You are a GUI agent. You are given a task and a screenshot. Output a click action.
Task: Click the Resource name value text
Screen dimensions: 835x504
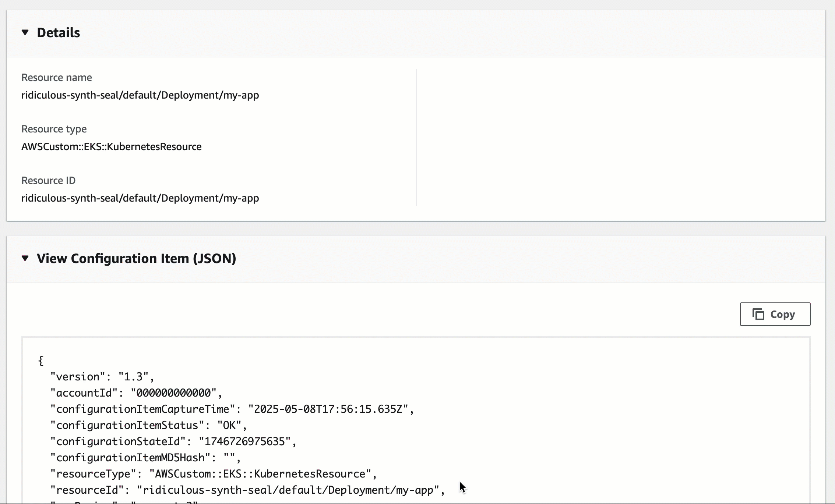[x=140, y=95]
